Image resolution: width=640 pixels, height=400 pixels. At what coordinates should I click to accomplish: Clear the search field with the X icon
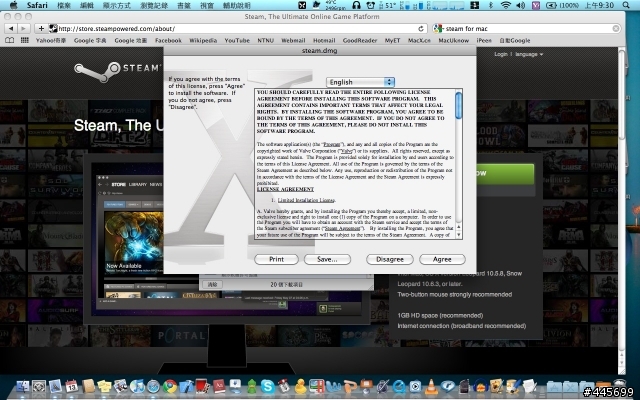point(616,29)
